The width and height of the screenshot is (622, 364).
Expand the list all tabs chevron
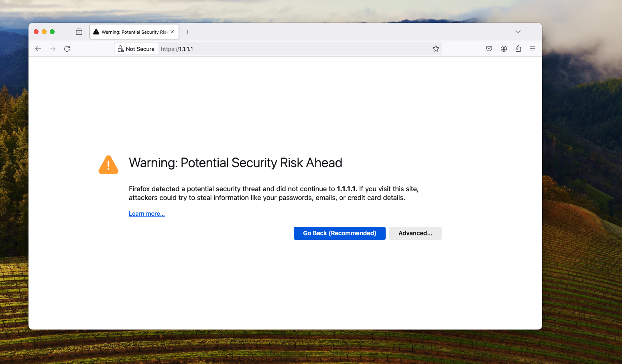point(518,32)
